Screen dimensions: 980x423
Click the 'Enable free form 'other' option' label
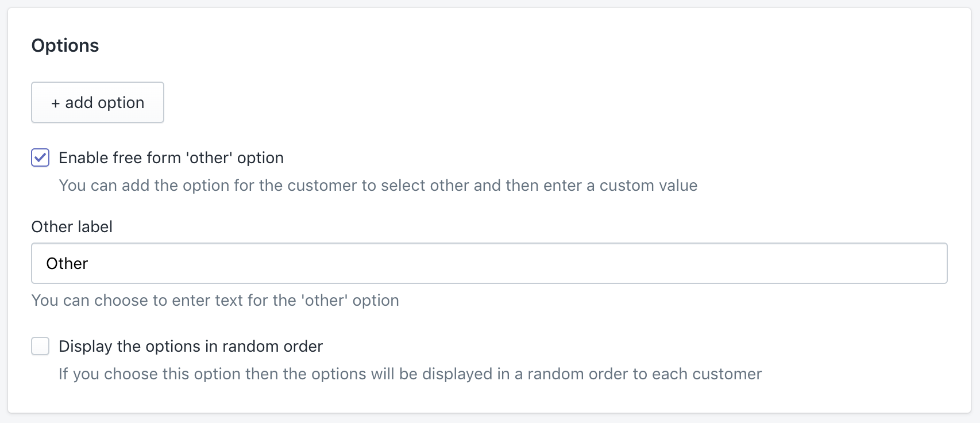coord(171,157)
